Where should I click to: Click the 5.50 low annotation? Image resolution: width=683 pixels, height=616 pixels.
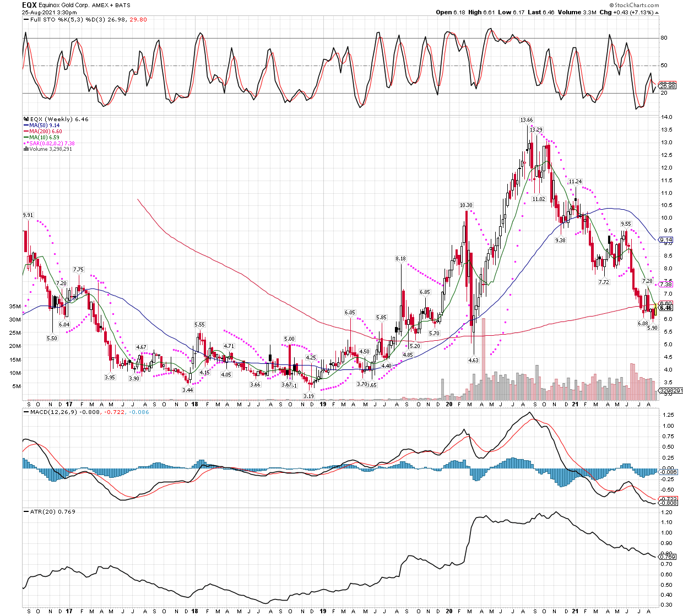coord(52,339)
